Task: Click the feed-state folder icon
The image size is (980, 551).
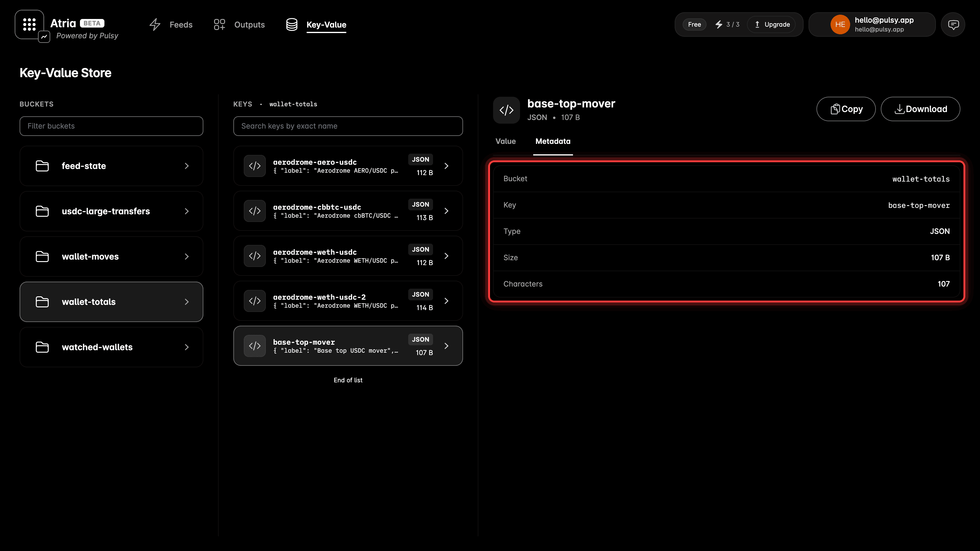Action: point(42,166)
